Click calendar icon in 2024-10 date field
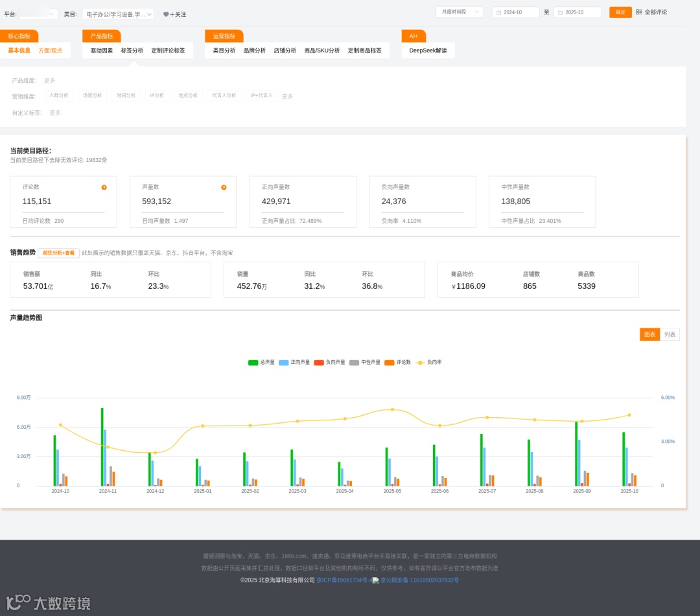This screenshot has height=616, width=700. click(x=498, y=12)
